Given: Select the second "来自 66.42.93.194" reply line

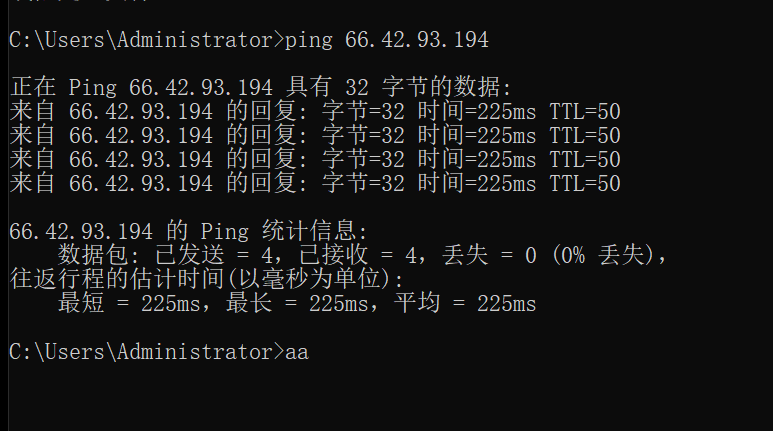Looking at the screenshot, I should click(315, 136).
